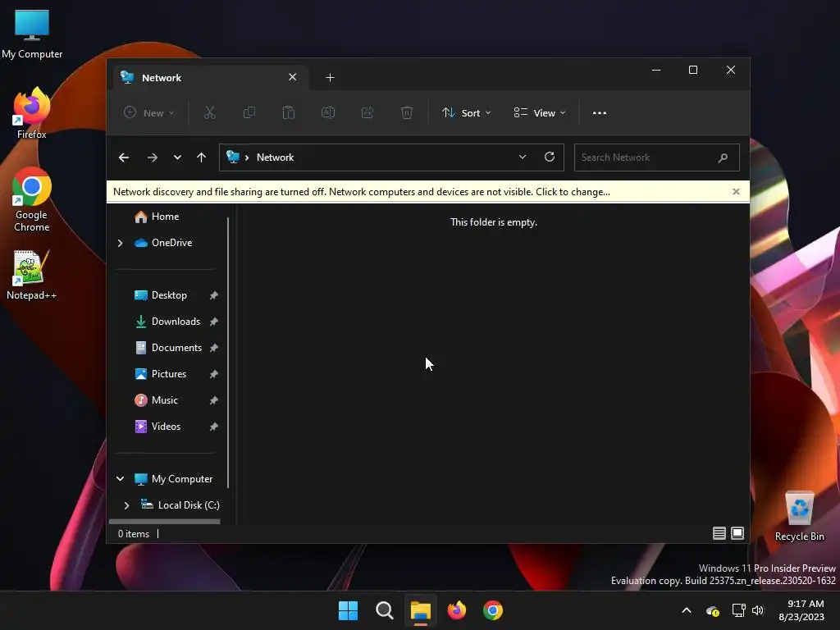The height and width of the screenshot is (630, 840).
Task: Click Network in the address breadcrumb
Action: click(276, 157)
